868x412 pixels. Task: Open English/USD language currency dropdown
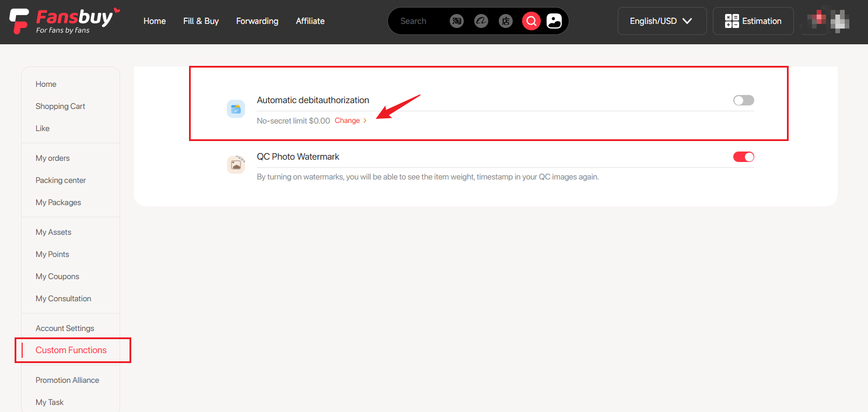[x=662, y=21]
